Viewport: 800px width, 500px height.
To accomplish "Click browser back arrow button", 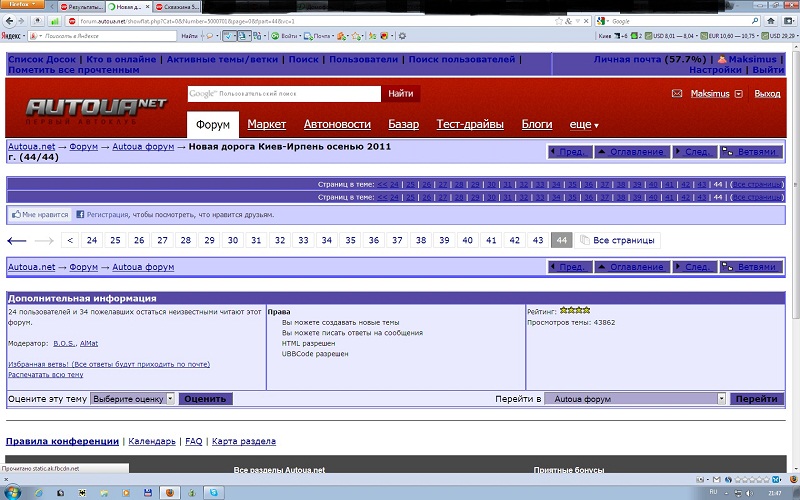I will point(9,20).
